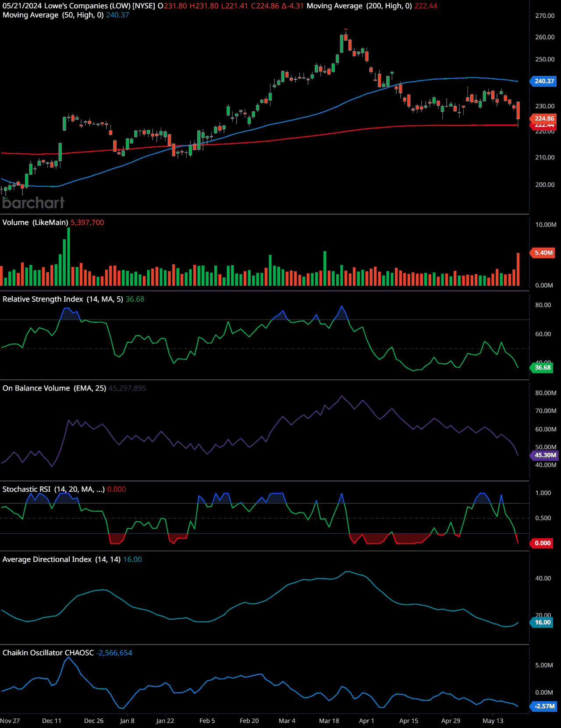Select the Chaikin Oscillator reading -2,566,654

pyautogui.click(x=114, y=653)
